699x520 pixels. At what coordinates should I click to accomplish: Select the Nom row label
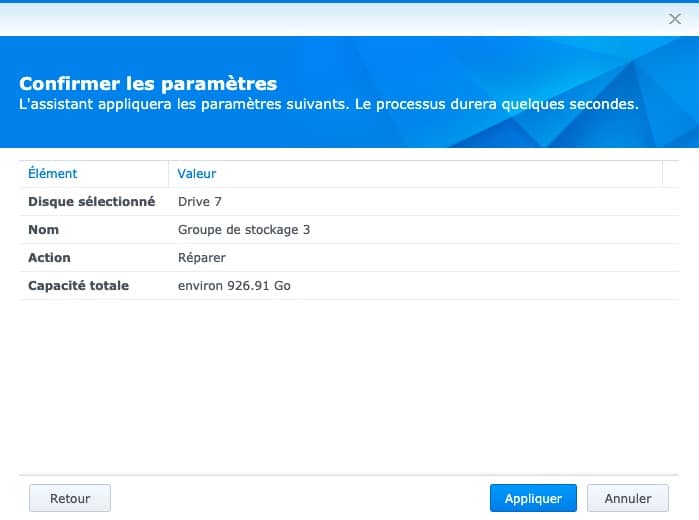pos(44,230)
